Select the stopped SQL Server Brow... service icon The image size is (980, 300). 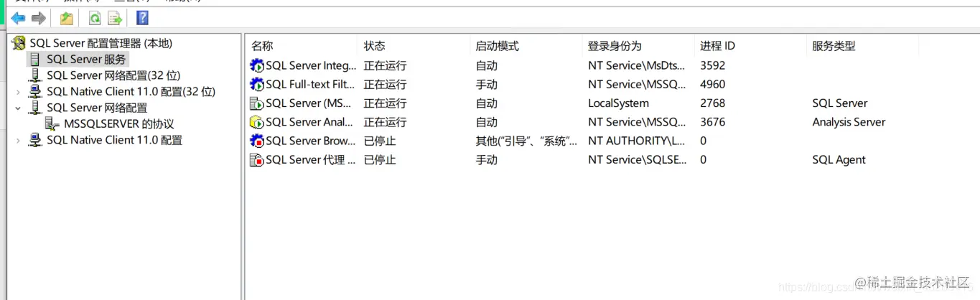(x=257, y=141)
